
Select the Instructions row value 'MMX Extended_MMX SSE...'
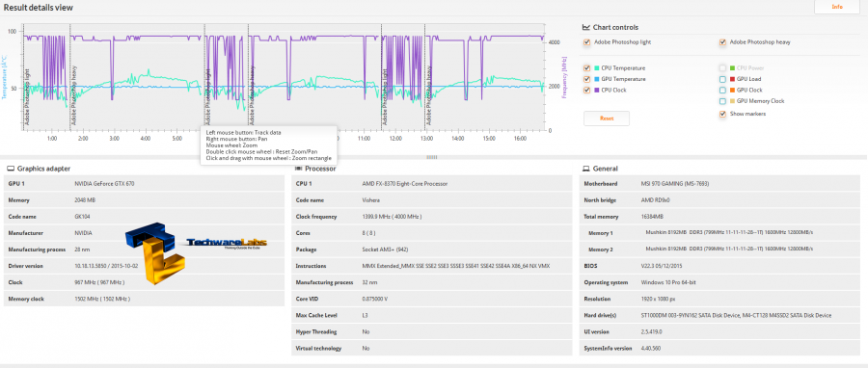click(x=456, y=266)
